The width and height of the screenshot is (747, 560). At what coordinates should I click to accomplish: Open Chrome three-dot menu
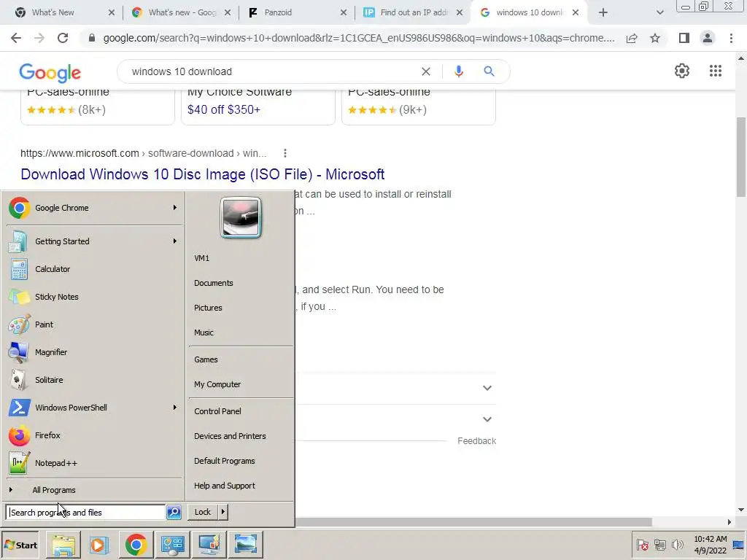[731, 38]
